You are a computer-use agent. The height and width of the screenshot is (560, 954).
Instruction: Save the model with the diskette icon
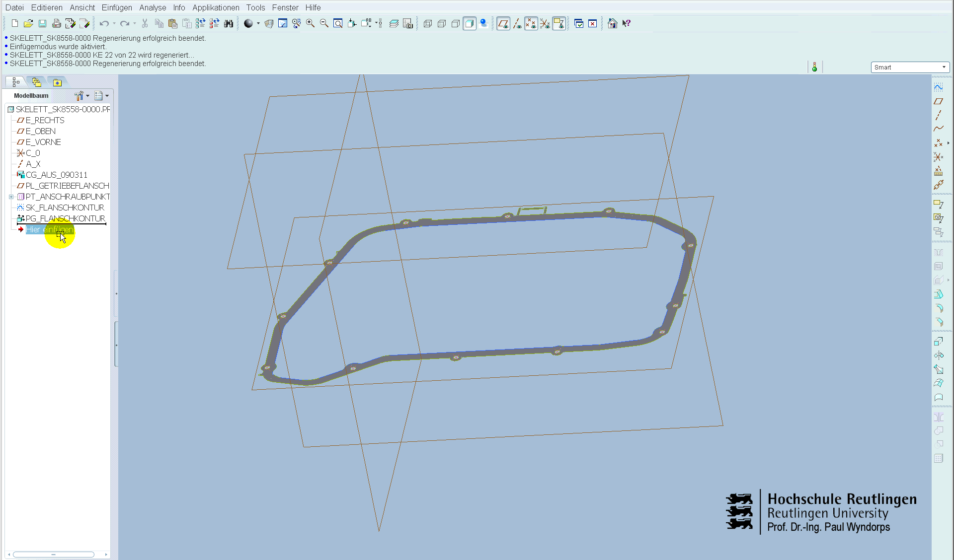[x=42, y=23]
